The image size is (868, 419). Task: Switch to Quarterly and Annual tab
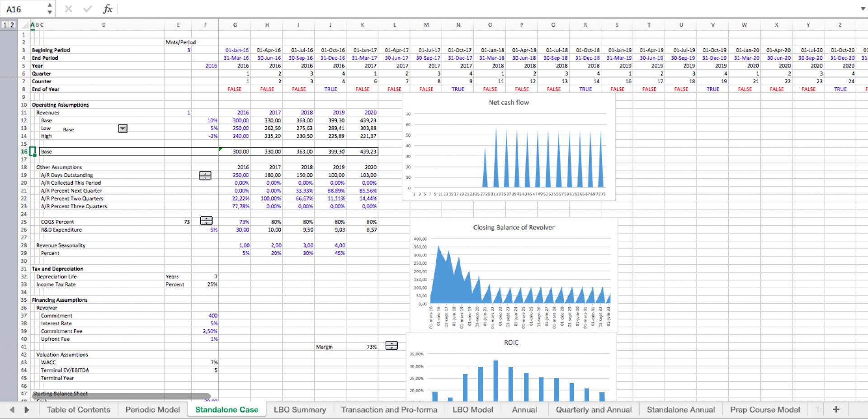[x=594, y=409]
